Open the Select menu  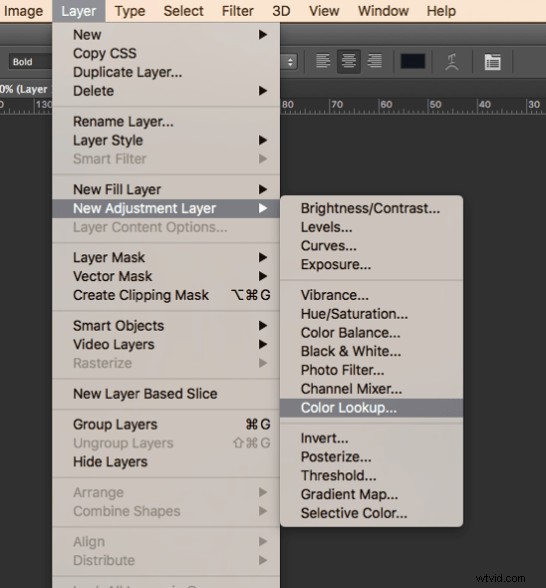(x=183, y=11)
